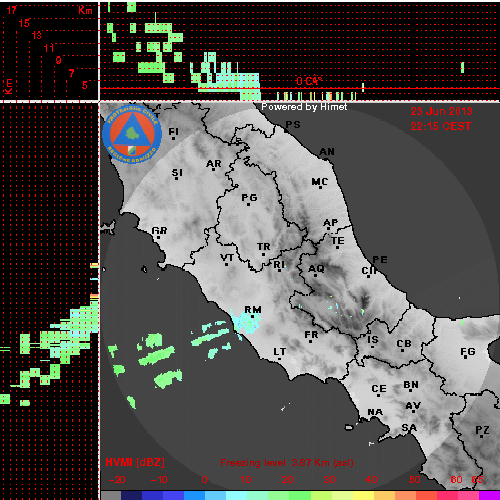Click the BN city label
Image resolution: width=500 pixels, height=500 pixels.
coord(411,385)
